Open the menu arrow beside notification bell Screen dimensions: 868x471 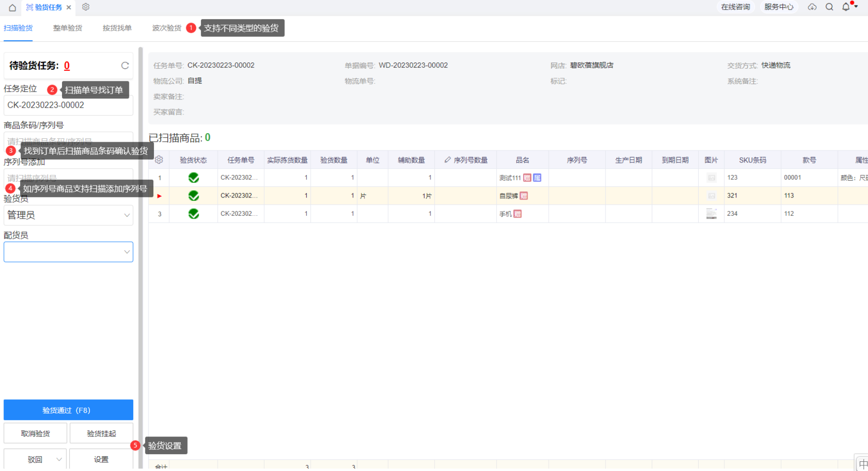click(x=856, y=7)
